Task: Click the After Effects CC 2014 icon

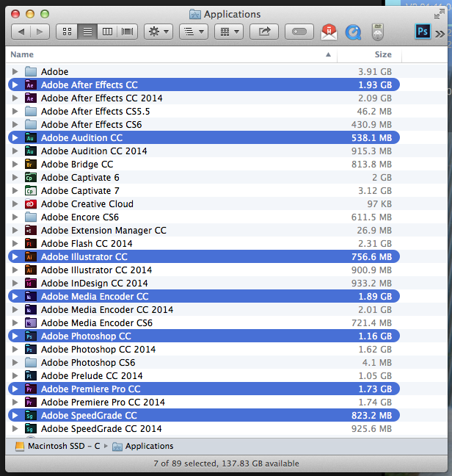Action: (x=31, y=98)
